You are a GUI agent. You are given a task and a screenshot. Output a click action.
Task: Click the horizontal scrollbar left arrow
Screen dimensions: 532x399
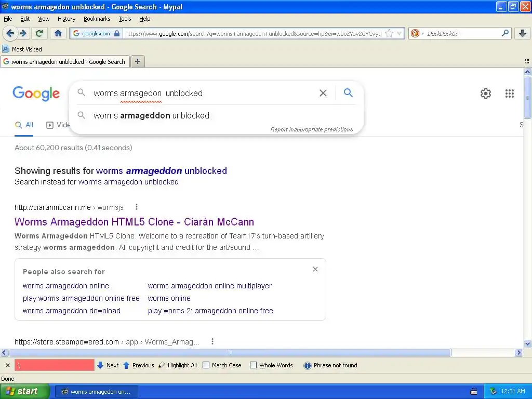(4, 353)
